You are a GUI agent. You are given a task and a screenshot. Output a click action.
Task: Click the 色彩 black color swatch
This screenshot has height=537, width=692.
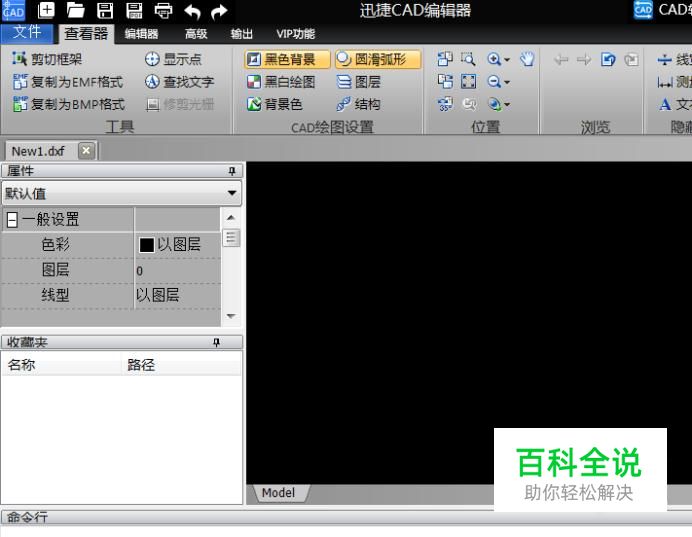point(147,245)
